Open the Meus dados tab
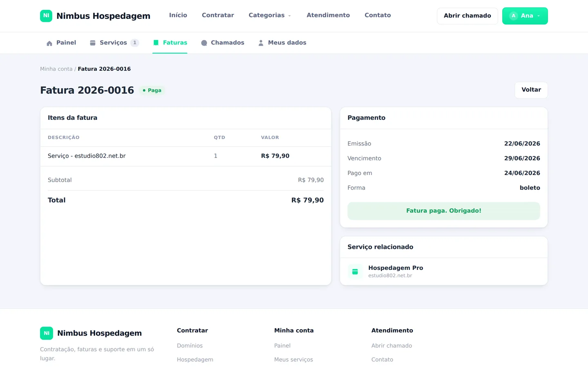 click(282, 43)
